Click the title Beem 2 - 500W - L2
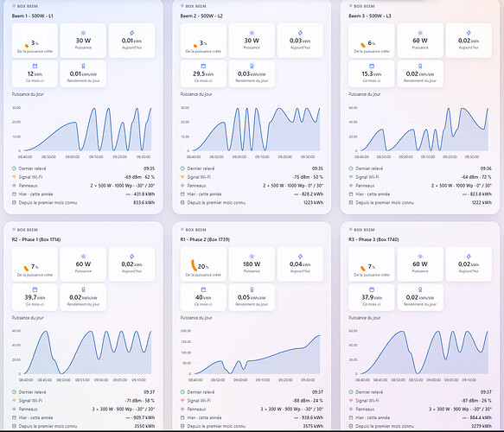Screen dimensions: 504x432 point(201,16)
